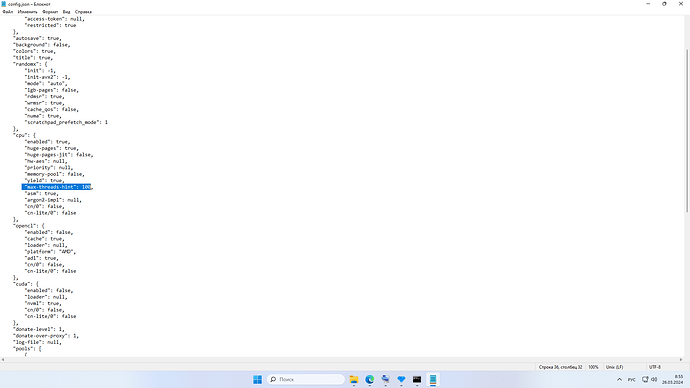The width and height of the screenshot is (690, 388).
Task: Place the cursor on the max-threads-hint line
Action: [56, 187]
